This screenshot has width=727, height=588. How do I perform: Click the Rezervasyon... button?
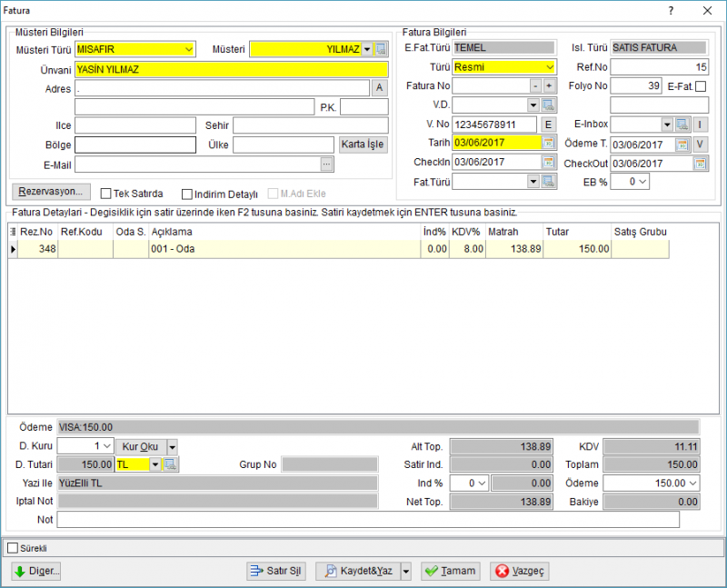coord(51,191)
